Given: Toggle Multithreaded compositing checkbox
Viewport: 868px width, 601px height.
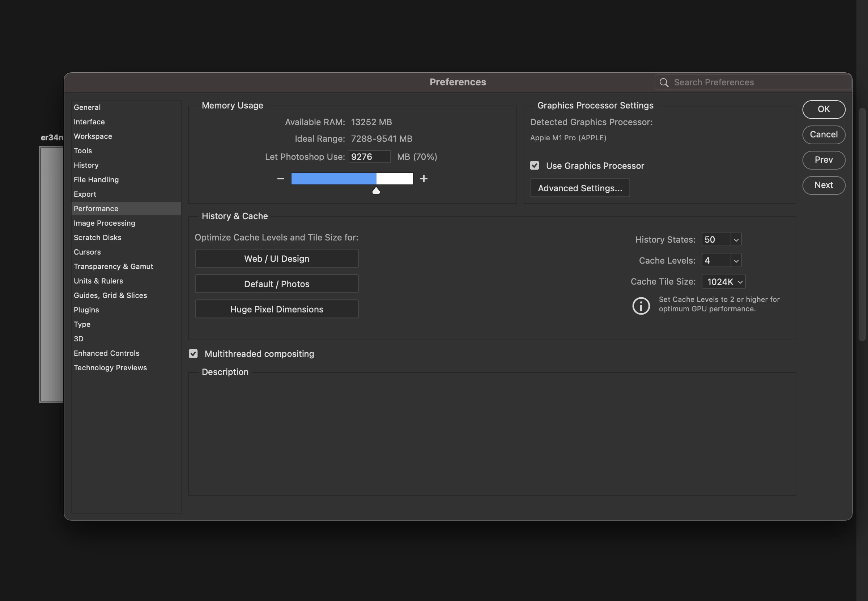Looking at the screenshot, I should [x=193, y=354].
